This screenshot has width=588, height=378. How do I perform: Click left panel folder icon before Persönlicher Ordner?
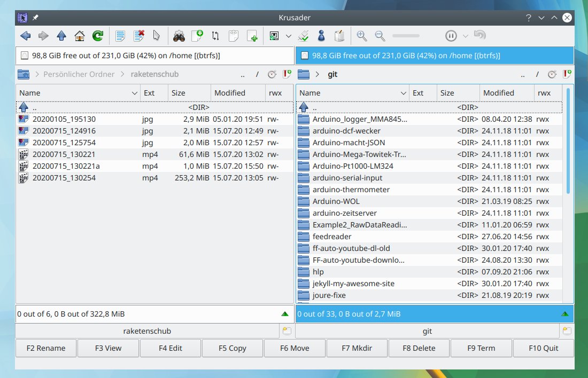tap(24, 74)
